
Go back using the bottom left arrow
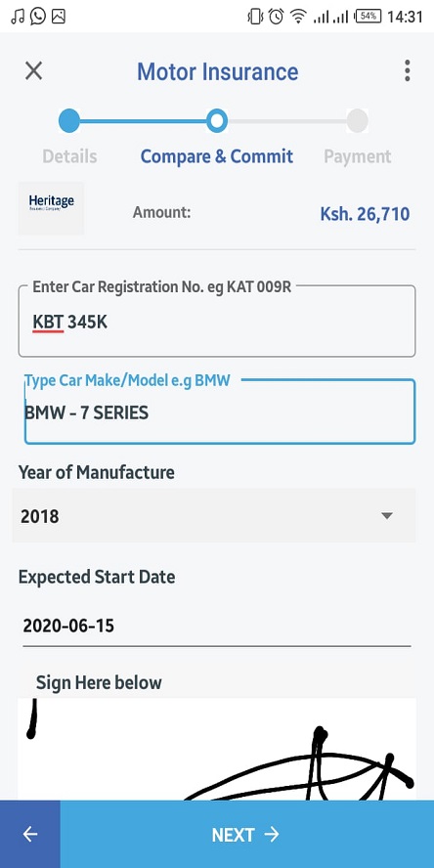point(30,834)
